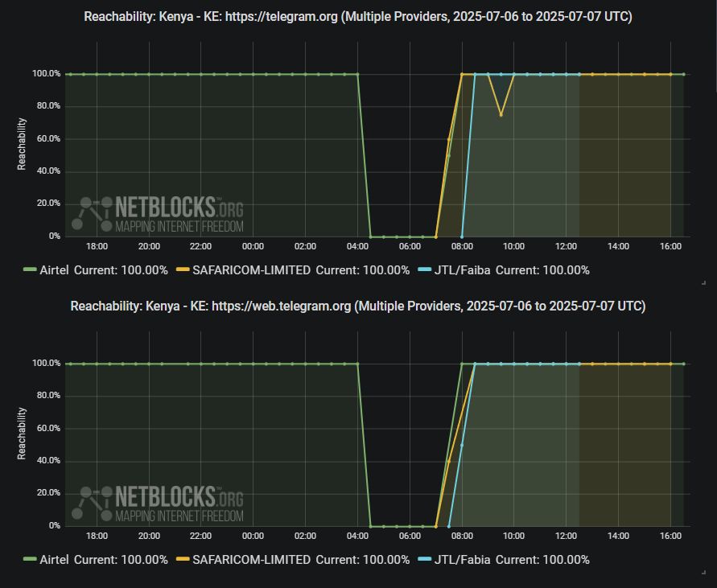
Task: Click the top panel resize handle corner
Action: (704, 283)
